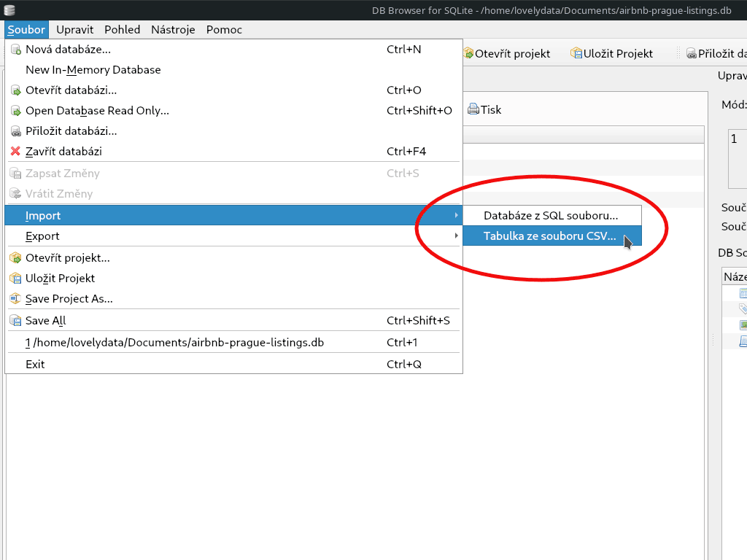747x560 pixels.
Task: Open the Pomoc menu
Action: click(224, 29)
